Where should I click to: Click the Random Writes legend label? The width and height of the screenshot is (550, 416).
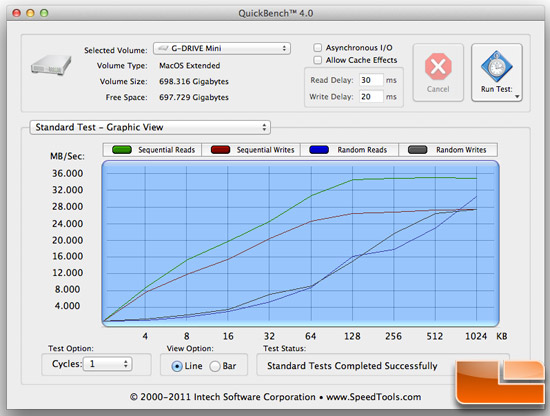[x=461, y=150]
